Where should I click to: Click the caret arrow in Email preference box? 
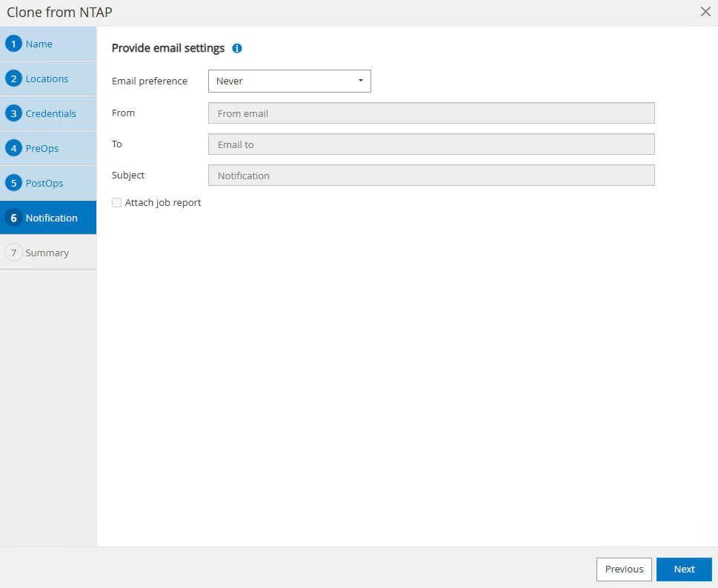pos(361,81)
